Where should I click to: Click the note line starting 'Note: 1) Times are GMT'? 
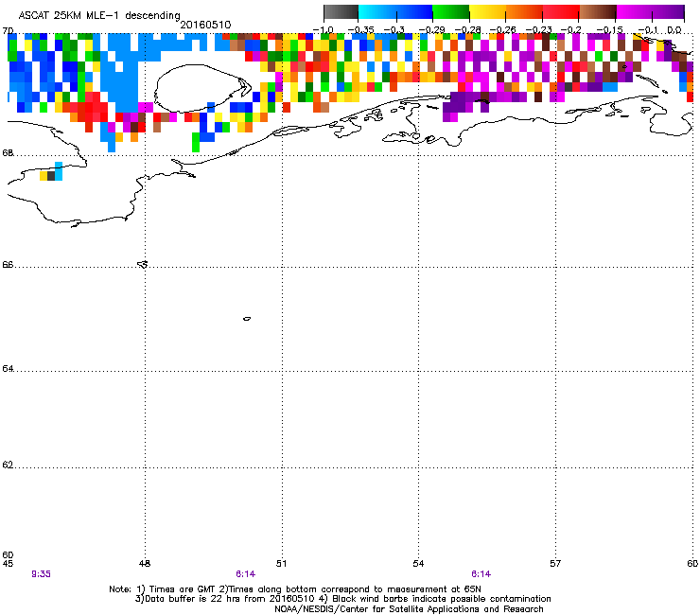click(295, 589)
